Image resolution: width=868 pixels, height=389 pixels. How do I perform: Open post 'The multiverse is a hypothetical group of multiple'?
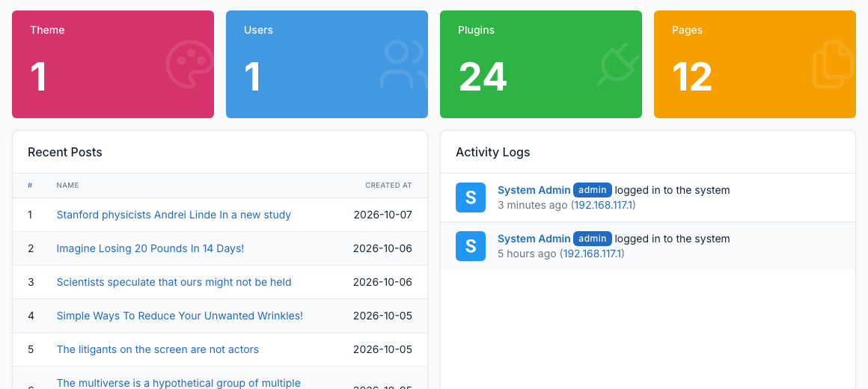pyautogui.click(x=178, y=383)
